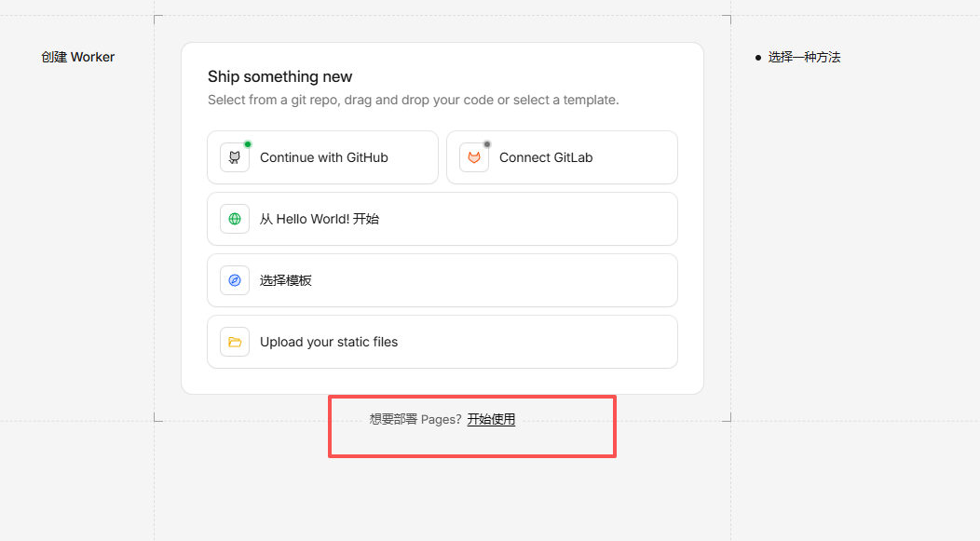
Task: Click the subtitle about git repo and templates
Action: click(413, 100)
